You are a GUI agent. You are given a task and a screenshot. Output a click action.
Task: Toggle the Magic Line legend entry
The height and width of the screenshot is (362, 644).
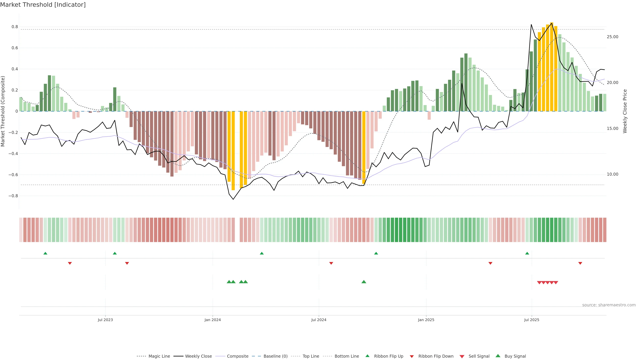(159, 356)
